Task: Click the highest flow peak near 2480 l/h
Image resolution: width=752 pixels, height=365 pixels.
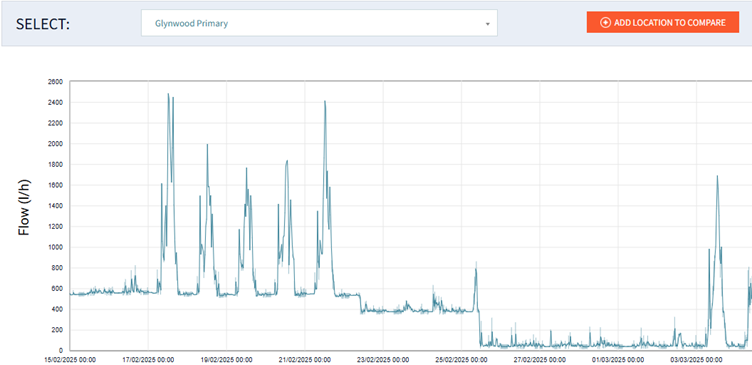Action: point(168,94)
